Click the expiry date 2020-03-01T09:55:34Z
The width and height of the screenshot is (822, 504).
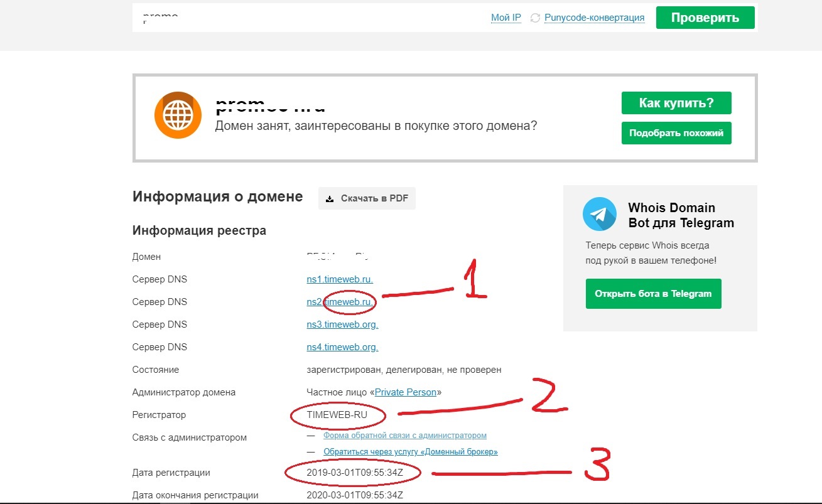tap(355, 495)
